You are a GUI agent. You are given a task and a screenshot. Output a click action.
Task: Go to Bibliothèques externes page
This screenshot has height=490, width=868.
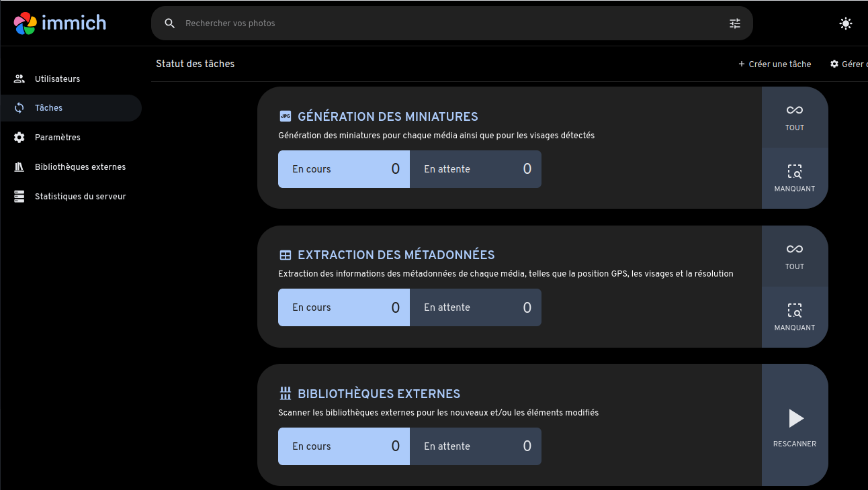80,167
